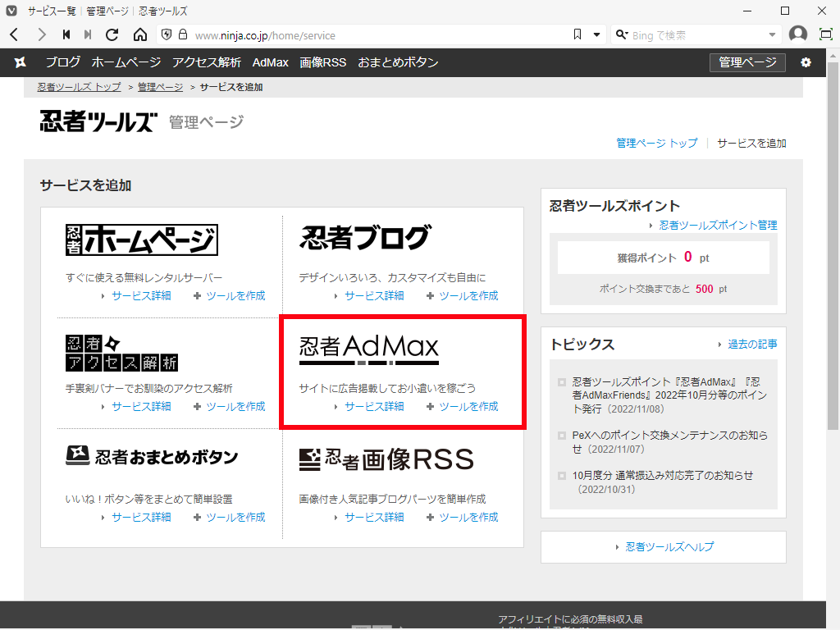The height and width of the screenshot is (630, 840).
Task: Click the 忍者ツールズ title logo
Action: click(x=98, y=121)
